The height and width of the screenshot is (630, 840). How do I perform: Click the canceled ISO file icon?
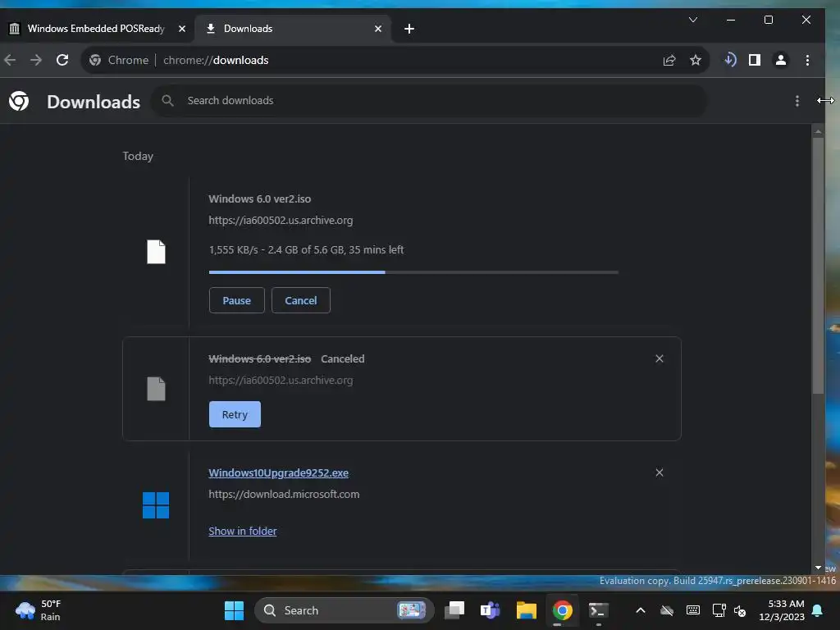157,389
